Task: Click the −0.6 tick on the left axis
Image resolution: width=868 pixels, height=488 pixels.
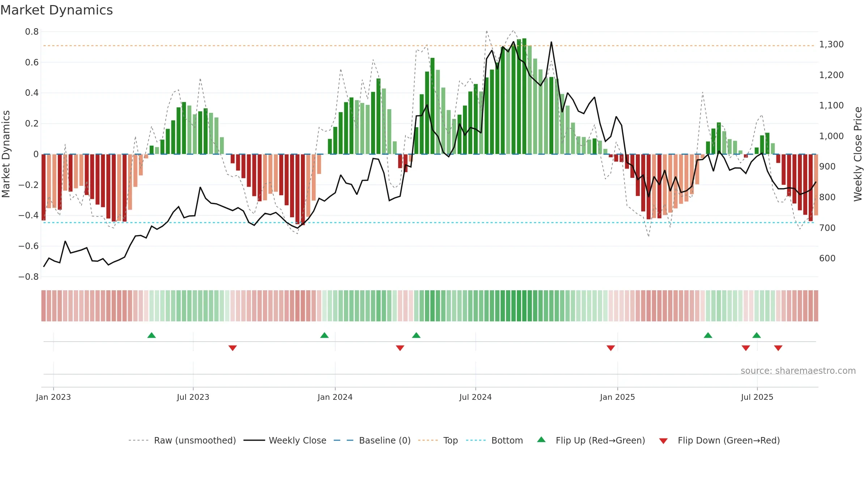Action: 29,246
